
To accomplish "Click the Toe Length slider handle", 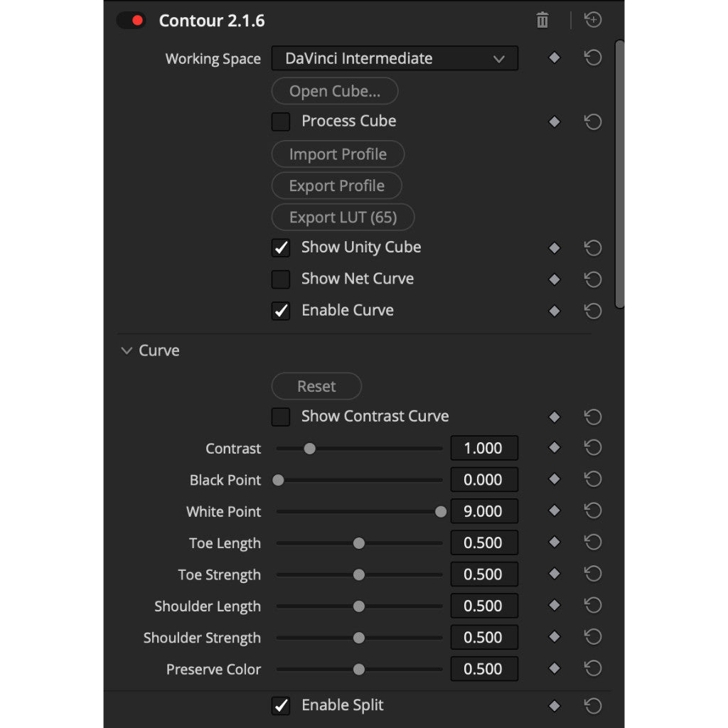I will pos(359,543).
